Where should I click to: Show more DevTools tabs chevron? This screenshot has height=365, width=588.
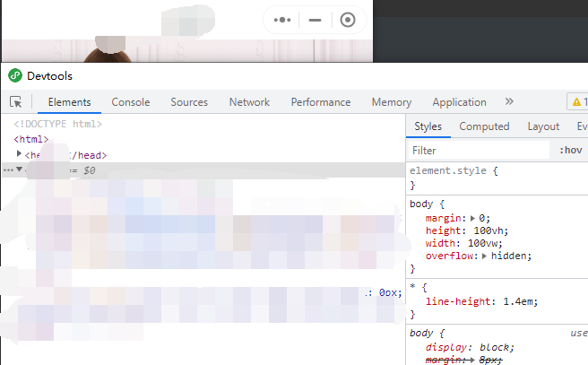click(509, 101)
